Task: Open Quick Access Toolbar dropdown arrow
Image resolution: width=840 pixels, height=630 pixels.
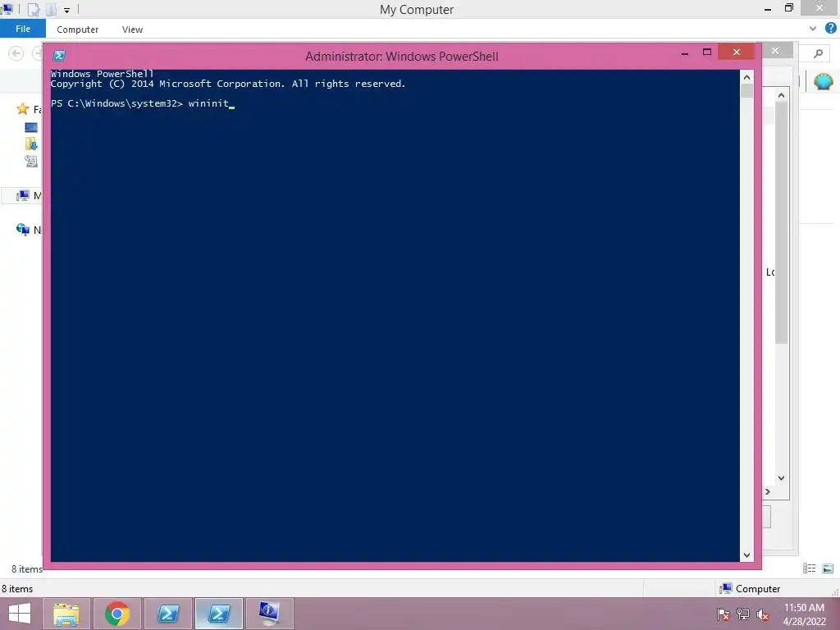Action: [66, 10]
